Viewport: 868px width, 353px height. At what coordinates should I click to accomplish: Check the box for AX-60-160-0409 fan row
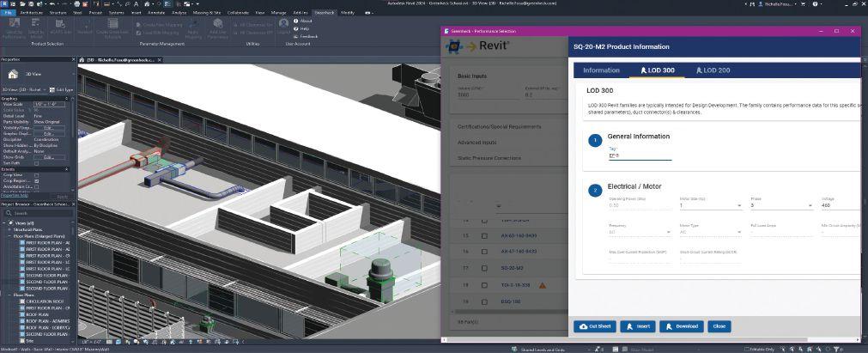click(x=484, y=236)
